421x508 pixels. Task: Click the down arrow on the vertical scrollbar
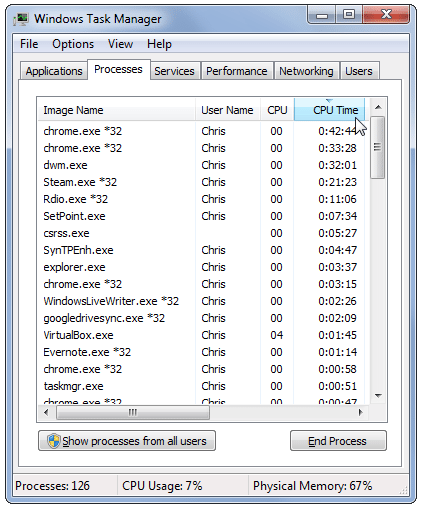click(x=378, y=396)
